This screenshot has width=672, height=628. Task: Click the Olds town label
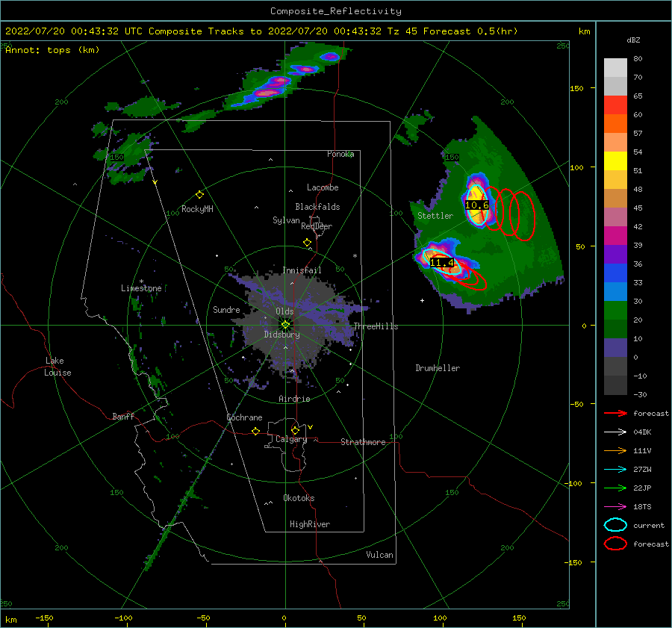pyautogui.click(x=284, y=311)
